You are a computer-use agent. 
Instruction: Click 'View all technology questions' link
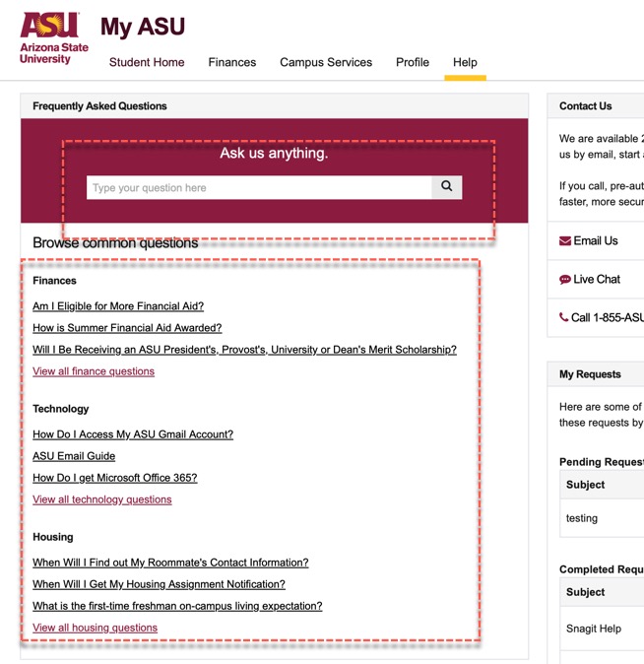(102, 499)
